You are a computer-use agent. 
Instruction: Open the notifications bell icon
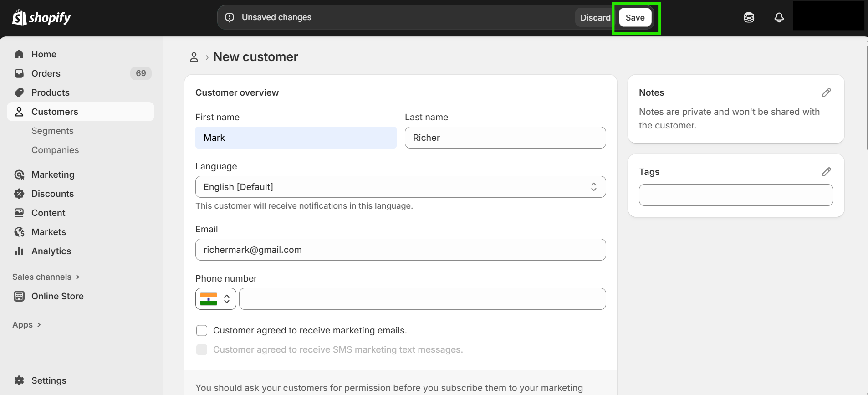coord(779,17)
